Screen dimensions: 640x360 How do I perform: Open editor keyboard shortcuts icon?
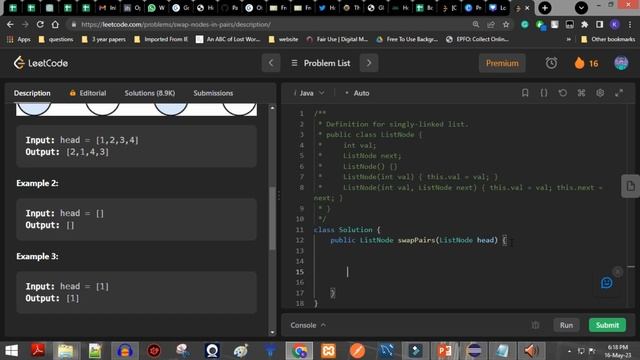[581, 93]
